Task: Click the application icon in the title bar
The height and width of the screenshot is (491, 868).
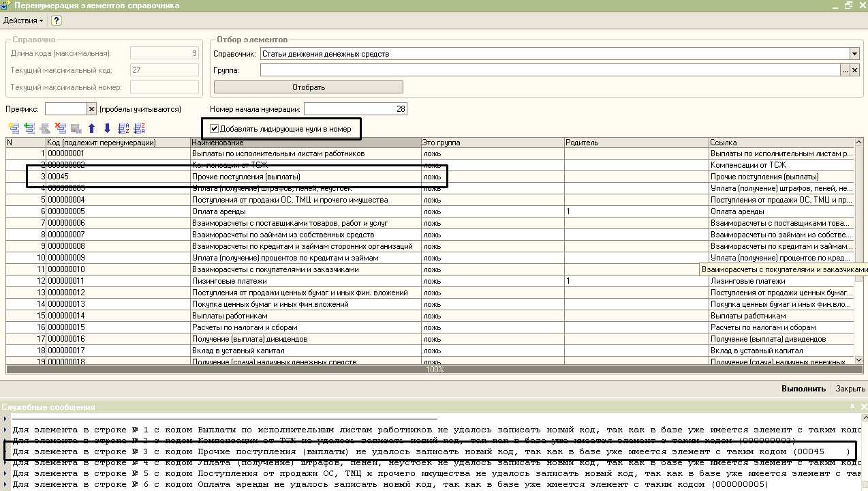Action: pos(6,5)
